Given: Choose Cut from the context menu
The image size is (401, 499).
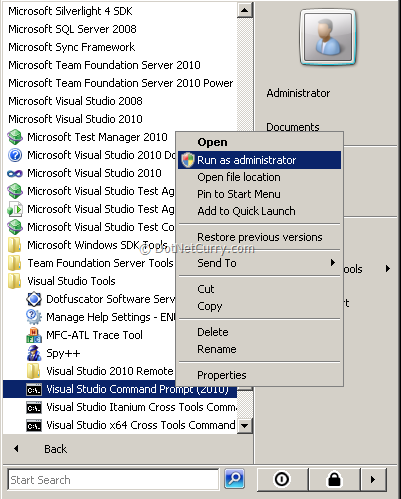Looking at the screenshot, I should pyautogui.click(x=259, y=289).
